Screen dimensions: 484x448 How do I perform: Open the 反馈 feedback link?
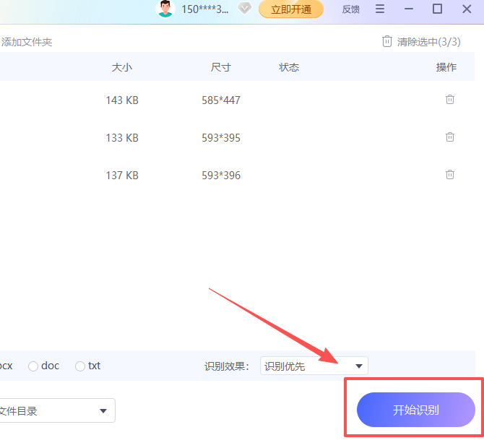pos(351,9)
